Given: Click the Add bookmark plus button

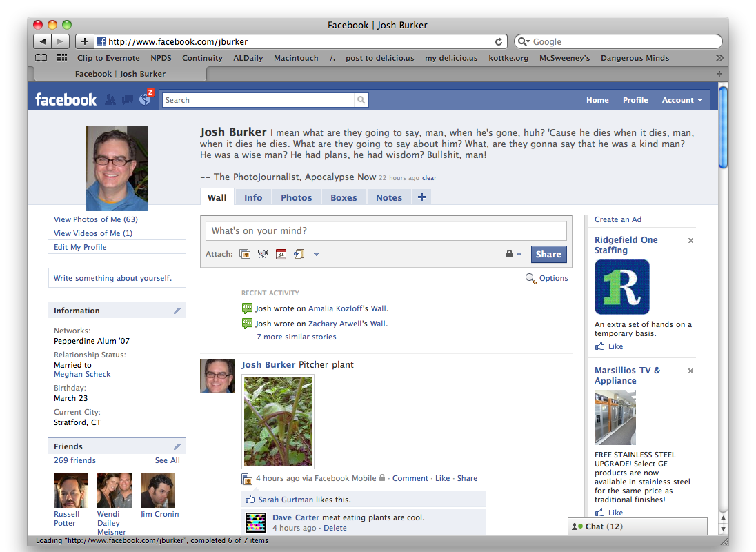Looking at the screenshot, I should coord(84,41).
